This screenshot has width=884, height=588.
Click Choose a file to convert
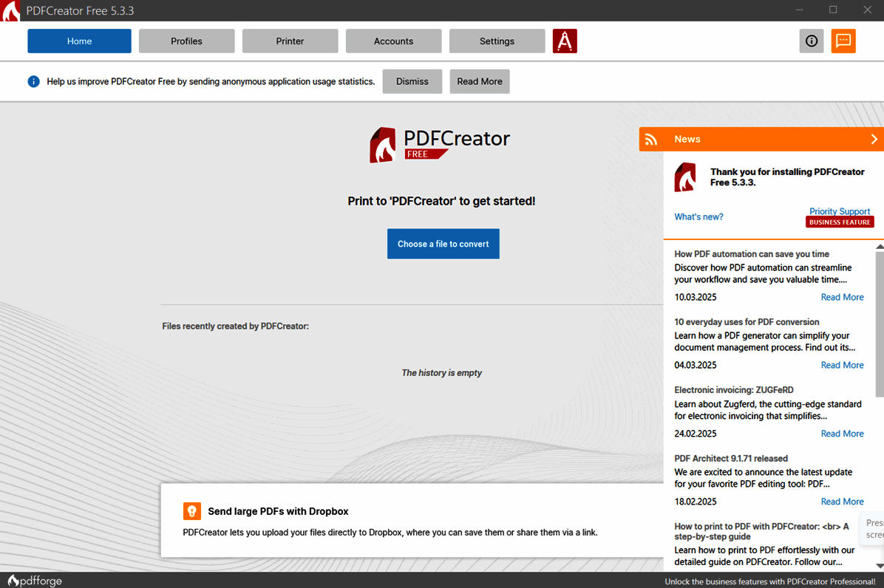(443, 244)
